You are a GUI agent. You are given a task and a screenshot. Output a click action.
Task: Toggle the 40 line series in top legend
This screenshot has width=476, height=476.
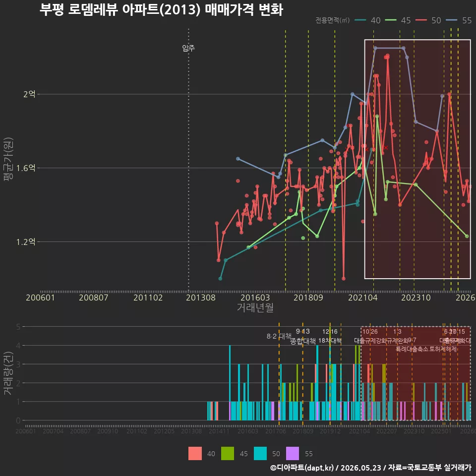point(367,20)
